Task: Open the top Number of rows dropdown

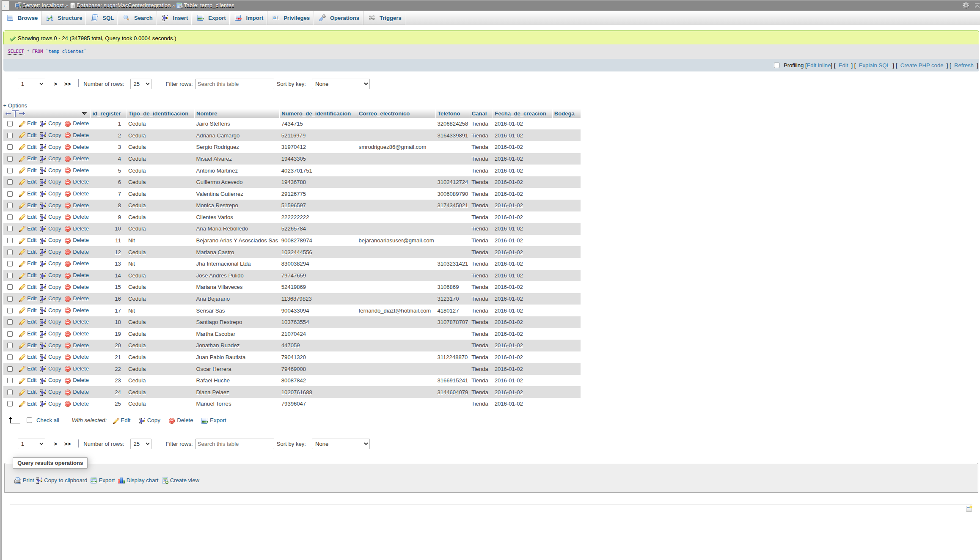Action: (x=140, y=84)
